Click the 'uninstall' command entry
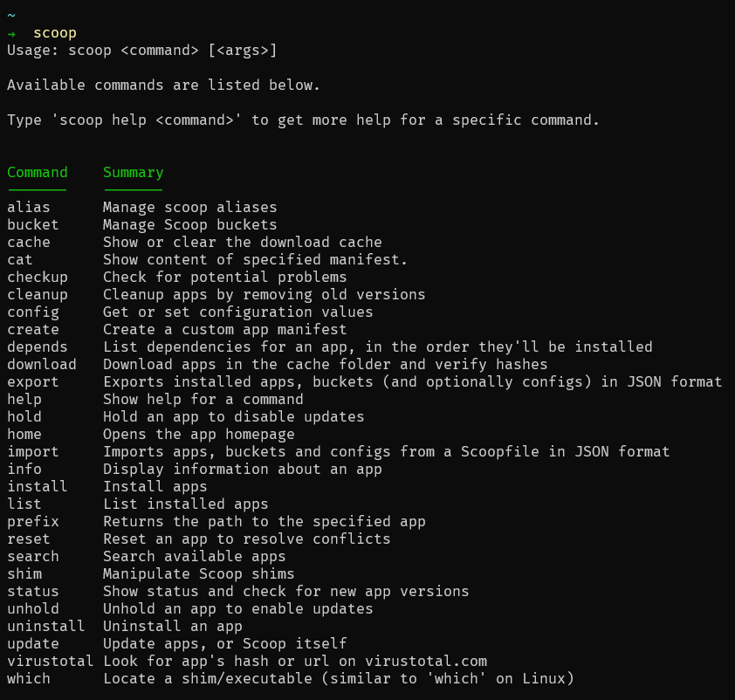735x700 pixels. click(46, 626)
